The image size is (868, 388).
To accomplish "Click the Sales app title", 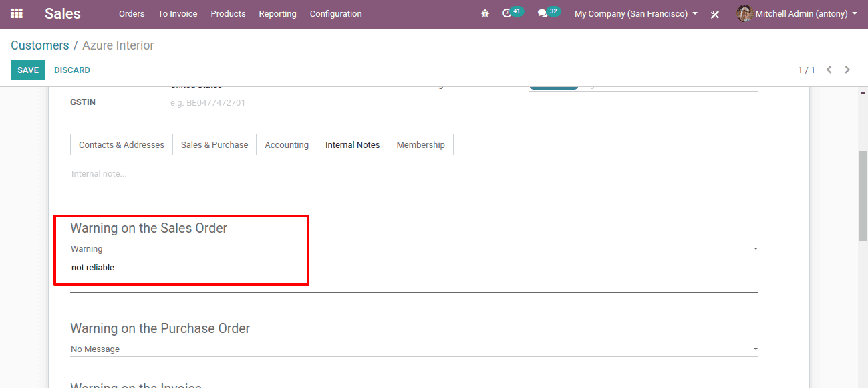I will tap(63, 13).
